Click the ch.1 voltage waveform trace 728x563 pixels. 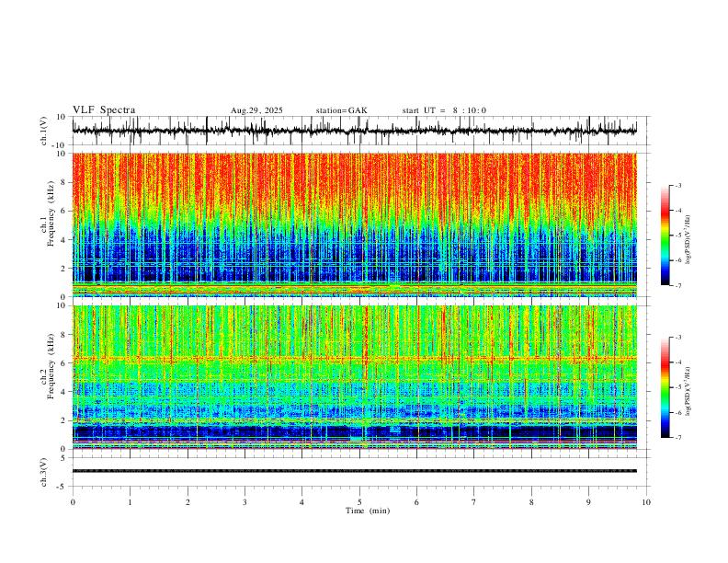354,131
